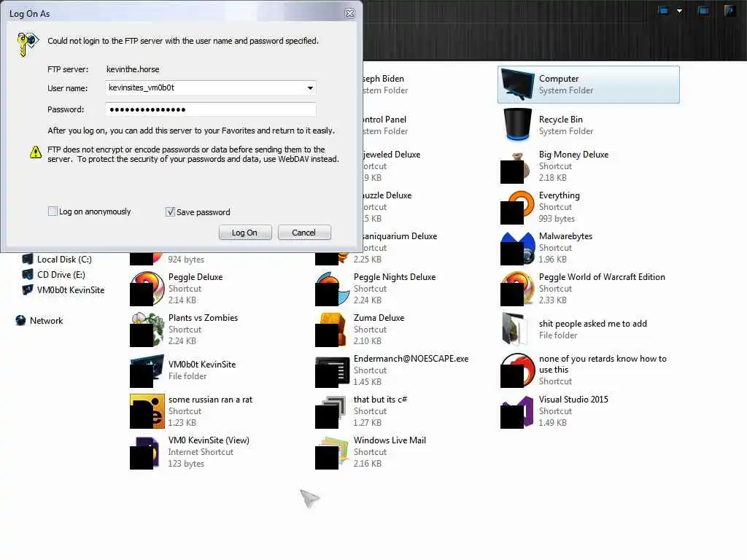The height and width of the screenshot is (560, 747).
Task: Click the Insaniquarium Deluxe shortcut label
Action: point(399,236)
